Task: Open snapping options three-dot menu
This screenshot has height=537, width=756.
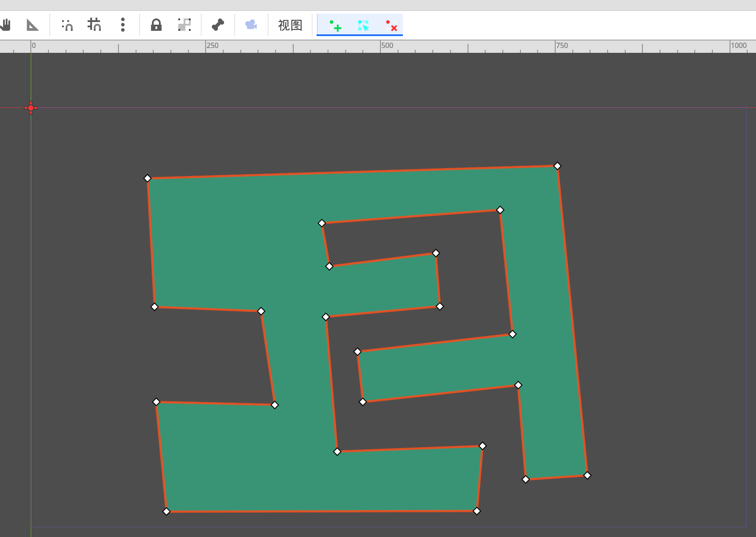Action: point(123,25)
